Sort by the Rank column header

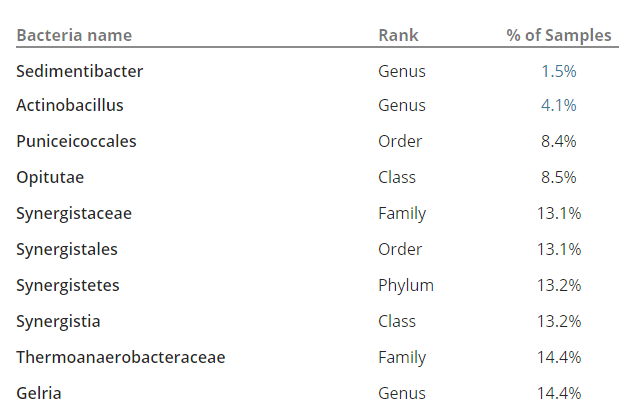398,36
